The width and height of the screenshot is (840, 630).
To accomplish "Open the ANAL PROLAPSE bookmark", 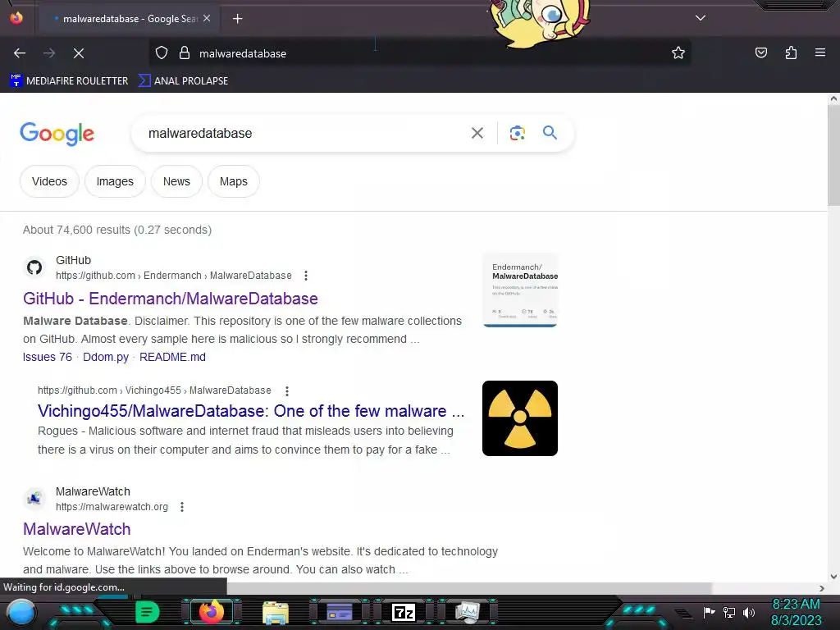I will (183, 81).
